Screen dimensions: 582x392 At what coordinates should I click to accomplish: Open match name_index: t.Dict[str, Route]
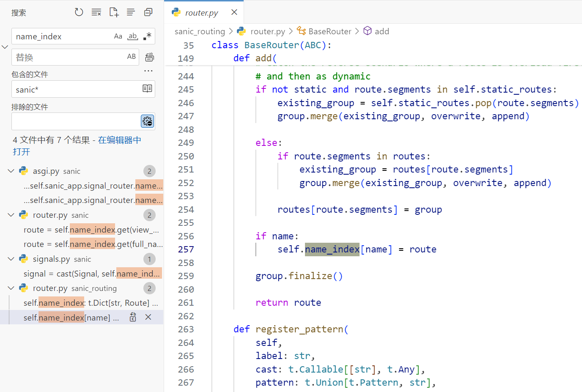[x=91, y=303]
